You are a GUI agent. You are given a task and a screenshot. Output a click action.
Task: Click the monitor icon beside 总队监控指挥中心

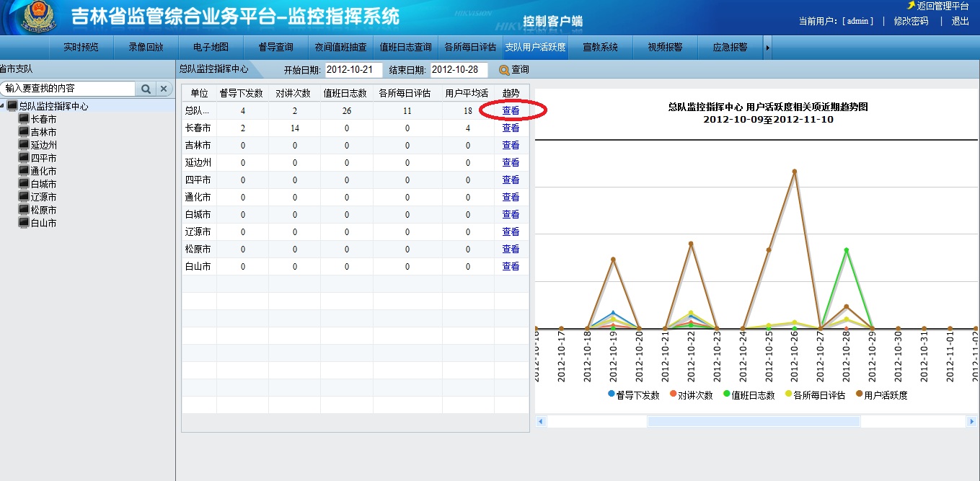[x=12, y=106]
